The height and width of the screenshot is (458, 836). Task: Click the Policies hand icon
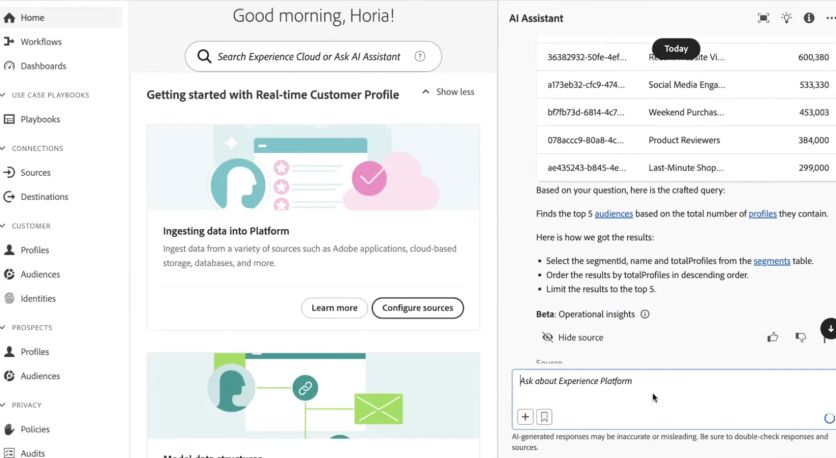click(9, 429)
